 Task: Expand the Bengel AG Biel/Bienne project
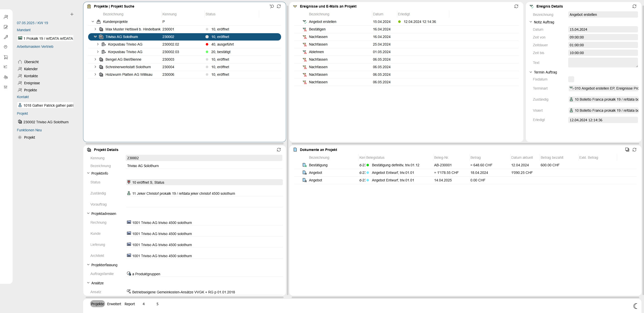(95, 59)
